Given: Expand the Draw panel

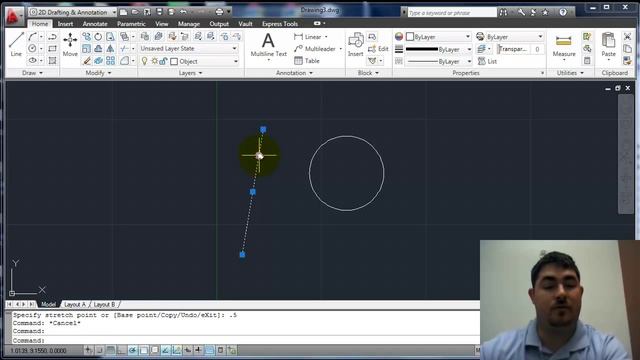Looking at the screenshot, I should [x=32, y=73].
